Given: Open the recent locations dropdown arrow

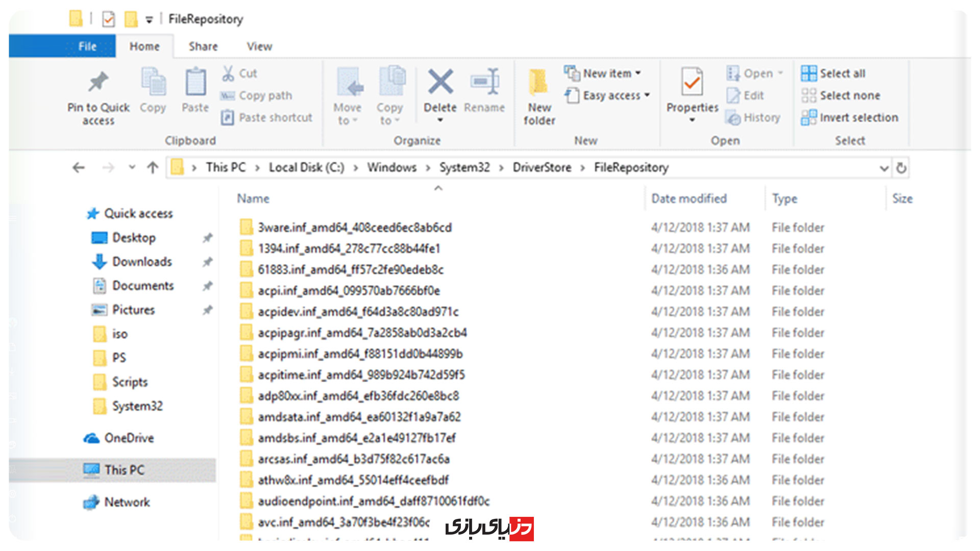Looking at the screenshot, I should tap(132, 167).
